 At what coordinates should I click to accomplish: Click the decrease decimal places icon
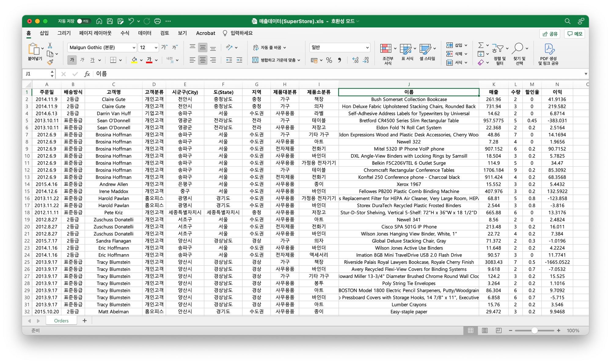tap(366, 60)
